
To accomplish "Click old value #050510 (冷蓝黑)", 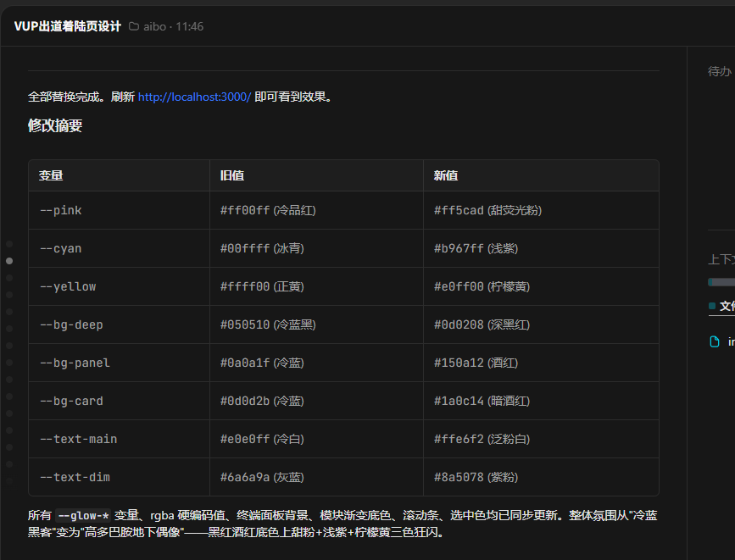I will point(268,324).
